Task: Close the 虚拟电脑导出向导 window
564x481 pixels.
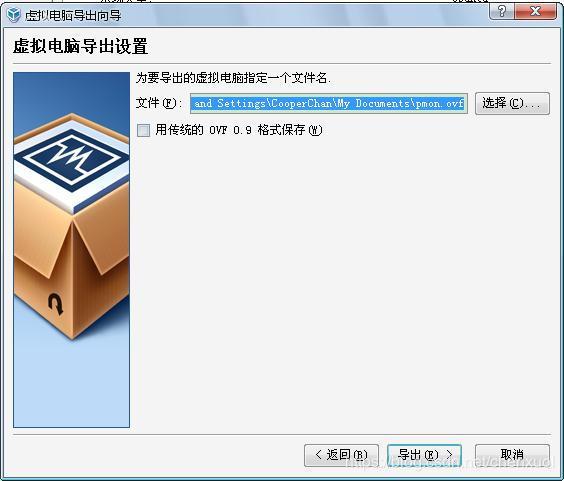Action: 535,12
